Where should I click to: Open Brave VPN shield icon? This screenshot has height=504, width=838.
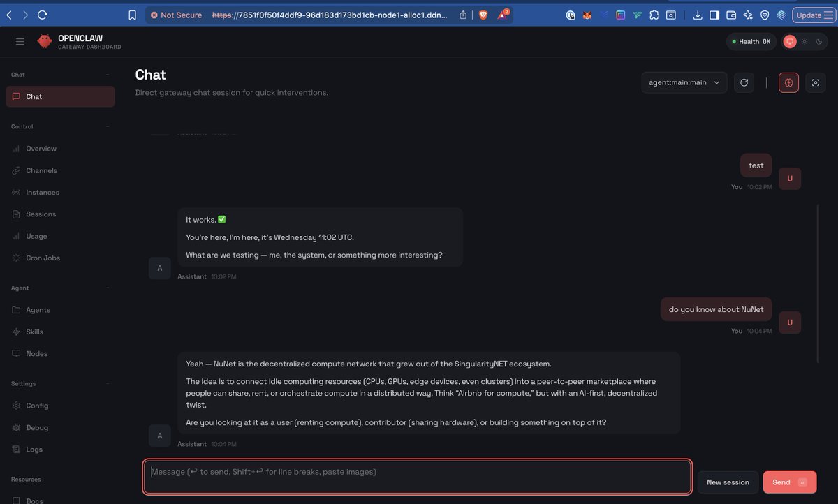click(x=765, y=15)
